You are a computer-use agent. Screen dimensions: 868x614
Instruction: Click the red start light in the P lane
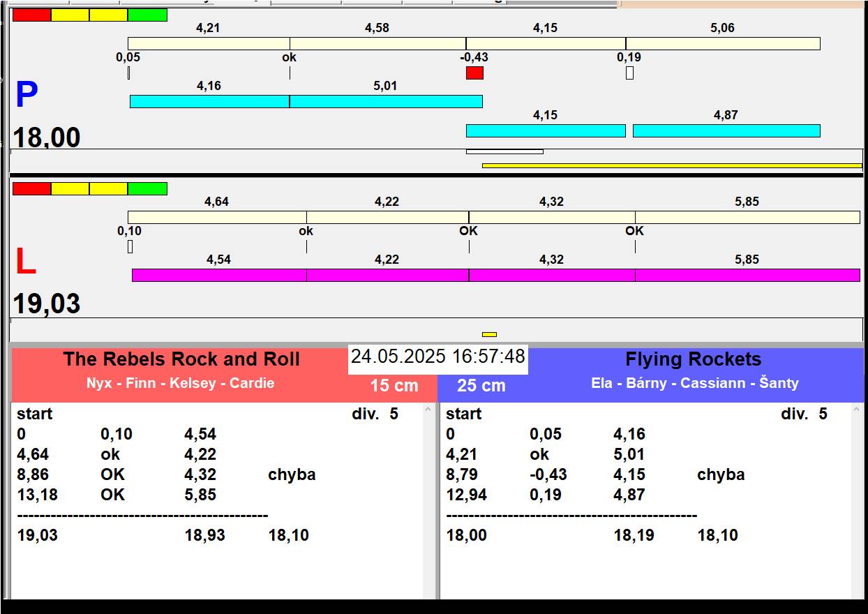click(x=32, y=15)
